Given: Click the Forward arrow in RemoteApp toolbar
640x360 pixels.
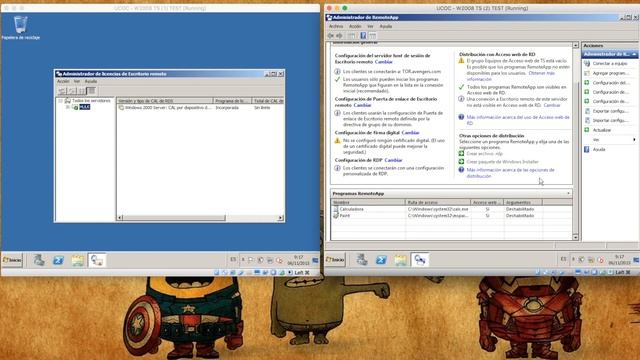Looking at the screenshot, I should coord(339,36).
